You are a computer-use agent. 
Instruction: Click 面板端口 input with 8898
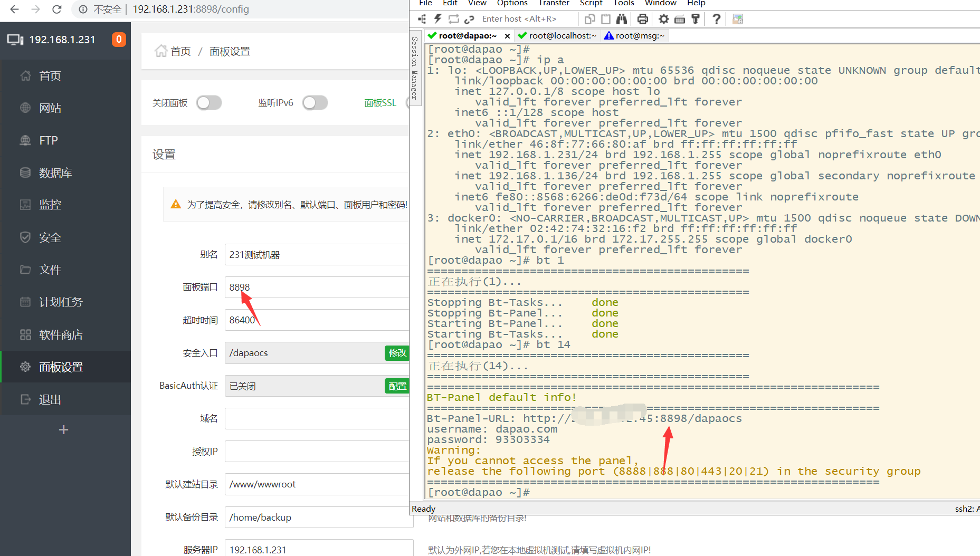tap(317, 287)
